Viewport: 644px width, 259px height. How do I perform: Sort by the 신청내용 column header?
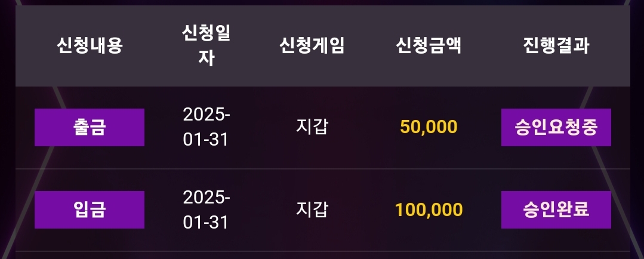90,46
